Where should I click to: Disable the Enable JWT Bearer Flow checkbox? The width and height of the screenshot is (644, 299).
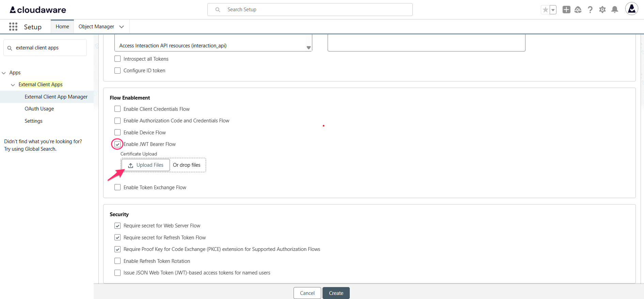(x=117, y=144)
